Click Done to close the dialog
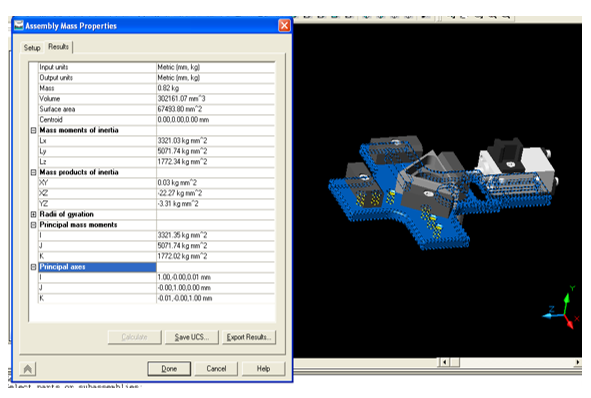The width and height of the screenshot is (591, 398). pyautogui.click(x=169, y=369)
